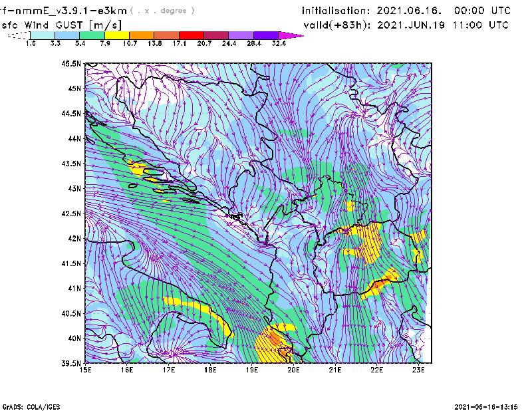Click the '11:00 UTC' valid time

point(481,25)
